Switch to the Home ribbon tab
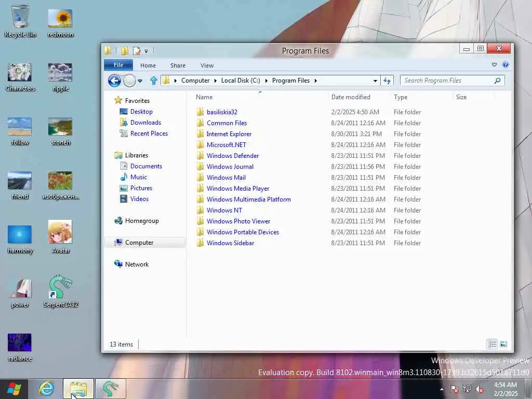This screenshot has width=532, height=399. (x=148, y=65)
